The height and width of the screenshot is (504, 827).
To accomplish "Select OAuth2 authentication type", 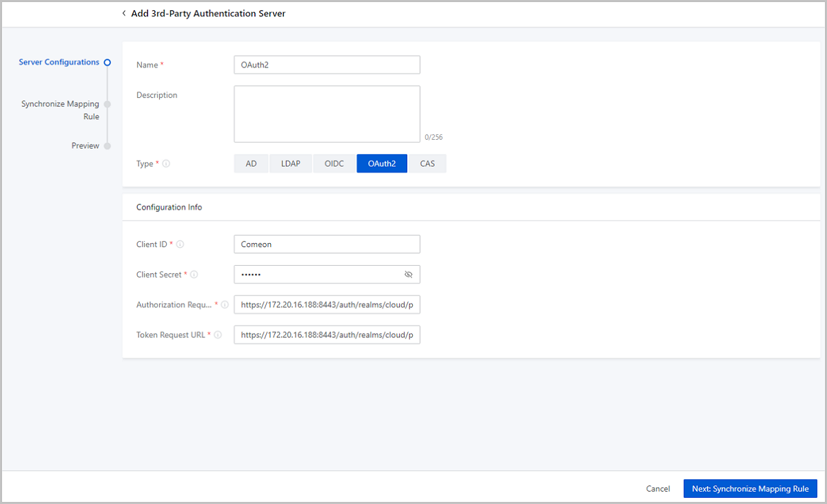I will coord(382,164).
